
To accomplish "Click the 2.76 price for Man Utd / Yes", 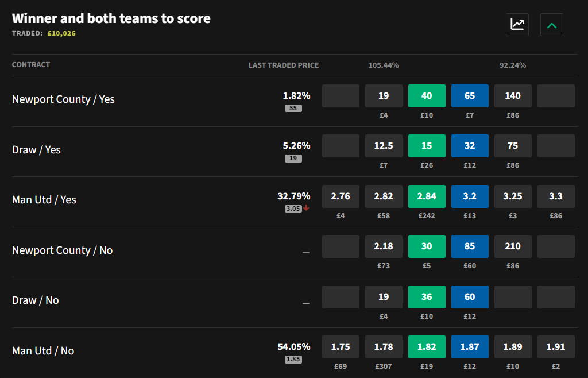I will click(341, 196).
